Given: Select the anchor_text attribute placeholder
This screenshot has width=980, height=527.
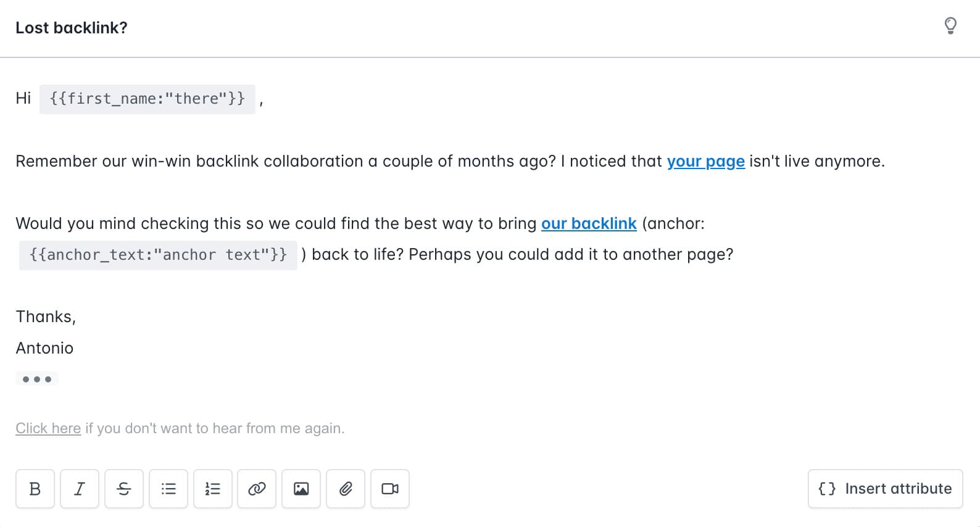Looking at the screenshot, I should [x=158, y=255].
